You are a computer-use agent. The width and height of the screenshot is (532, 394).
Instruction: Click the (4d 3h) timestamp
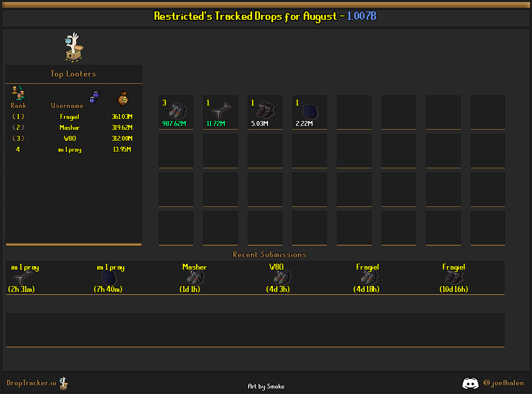(x=278, y=289)
